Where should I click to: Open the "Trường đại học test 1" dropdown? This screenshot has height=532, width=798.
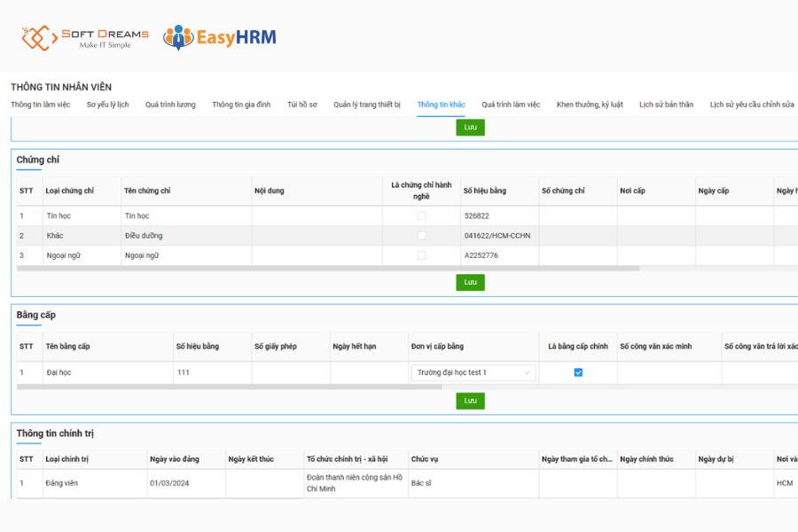pos(473,372)
